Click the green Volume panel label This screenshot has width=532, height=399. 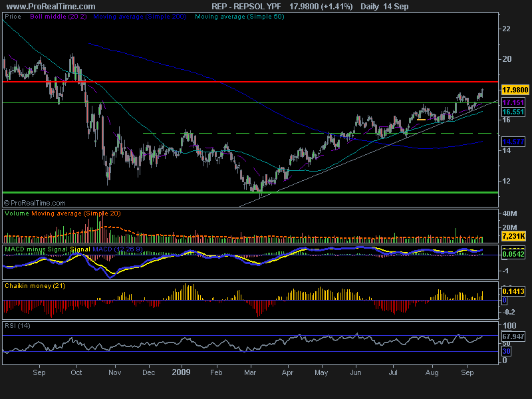(x=17, y=213)
